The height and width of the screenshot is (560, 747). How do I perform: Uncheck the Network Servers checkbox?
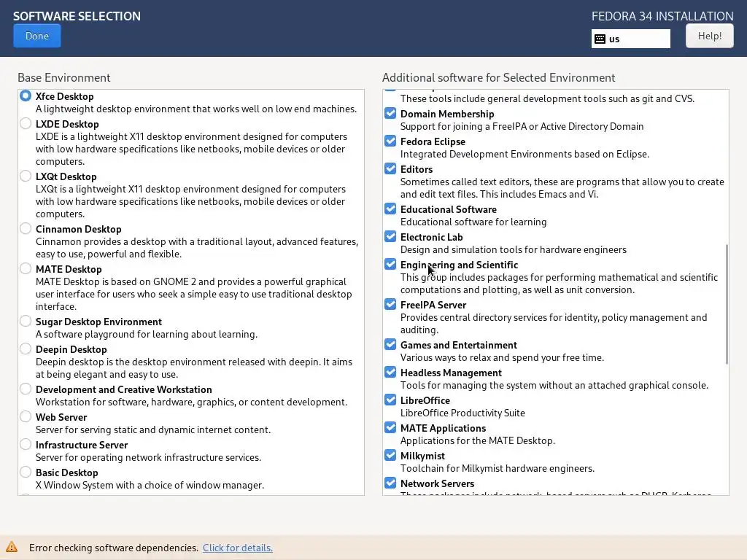tap(390, 483)
